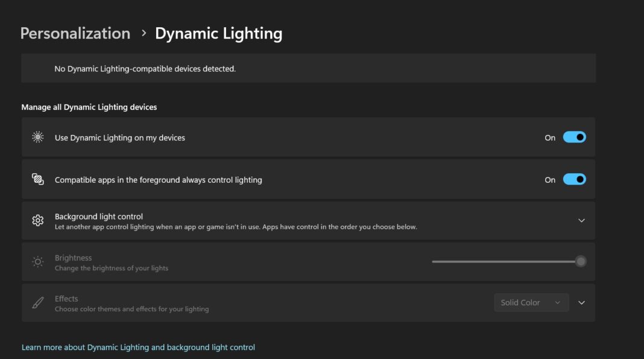This screenshot has height=359, width=644.
Task: Click the Background light control gear icon
Action: point(37,220)
